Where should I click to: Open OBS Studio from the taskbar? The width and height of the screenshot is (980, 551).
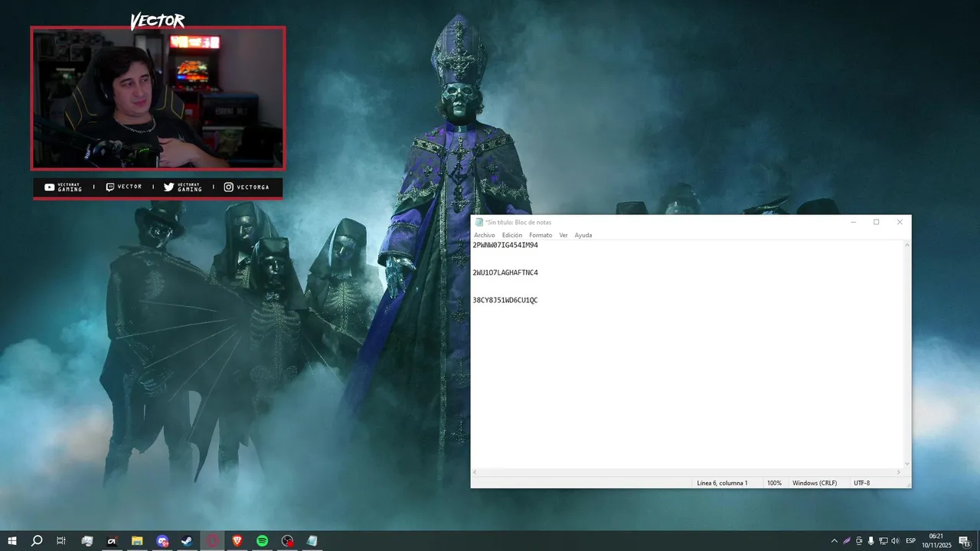[x=287, y=541]
